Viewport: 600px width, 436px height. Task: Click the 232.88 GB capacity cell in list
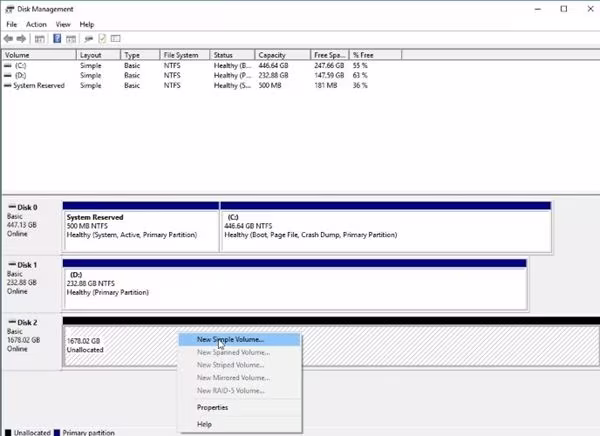click(273, 75)
